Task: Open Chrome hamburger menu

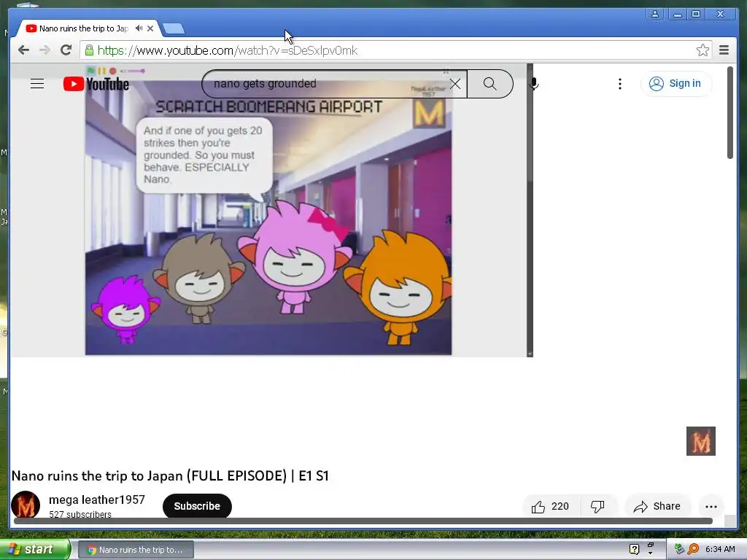Action: pyautogui.click(x=724, y=50)
